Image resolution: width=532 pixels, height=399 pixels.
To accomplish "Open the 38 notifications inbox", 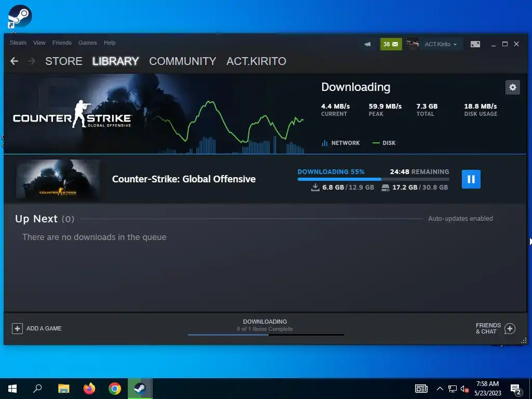I will [391, 44].
